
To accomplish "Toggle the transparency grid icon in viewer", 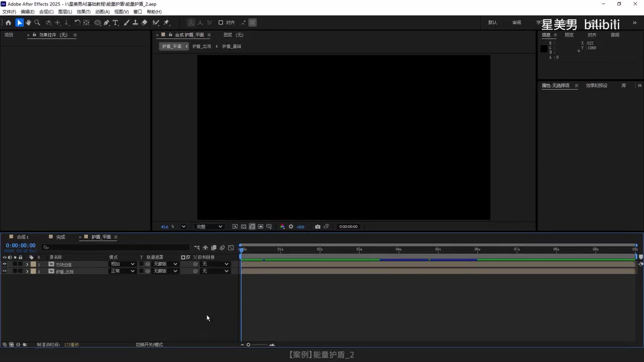I will 244,227.
